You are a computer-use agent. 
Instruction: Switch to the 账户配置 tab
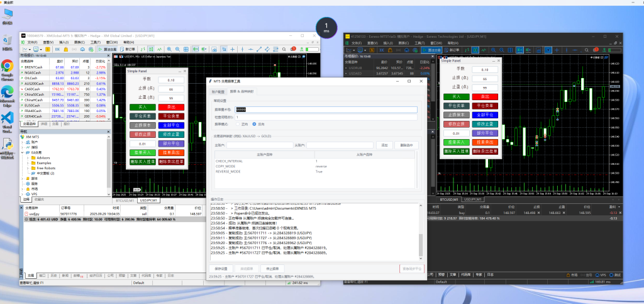218,92
